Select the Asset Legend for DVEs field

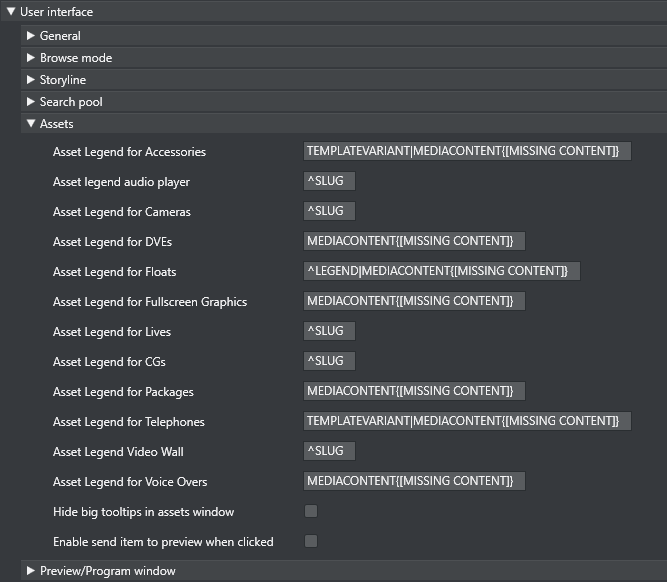pyautogui.click(x=414, y=241)
